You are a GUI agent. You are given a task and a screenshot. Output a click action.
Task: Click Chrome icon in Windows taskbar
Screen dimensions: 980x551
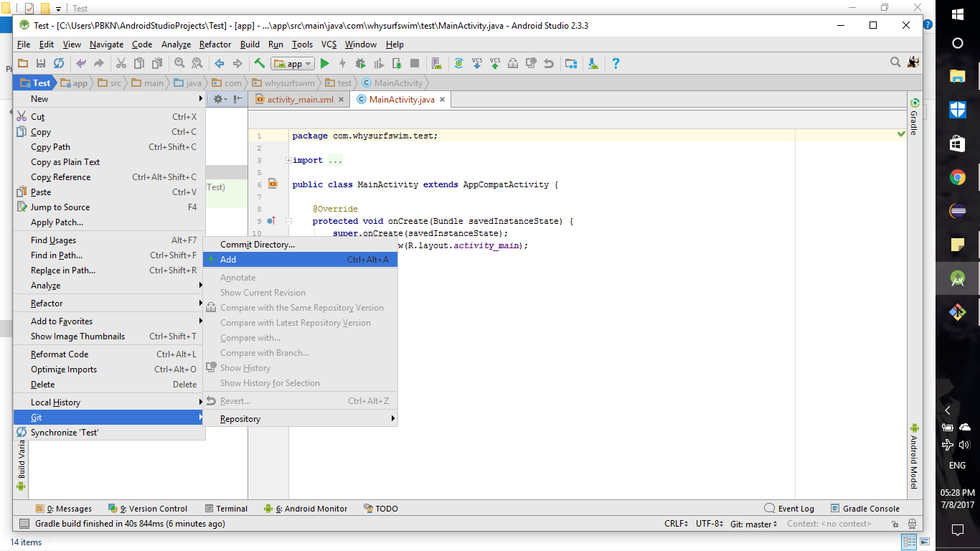pos(957,177)
